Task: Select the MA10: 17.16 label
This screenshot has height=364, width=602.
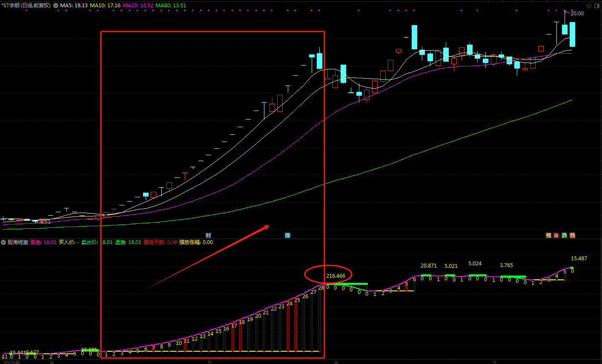Action: tap(105, 6)
